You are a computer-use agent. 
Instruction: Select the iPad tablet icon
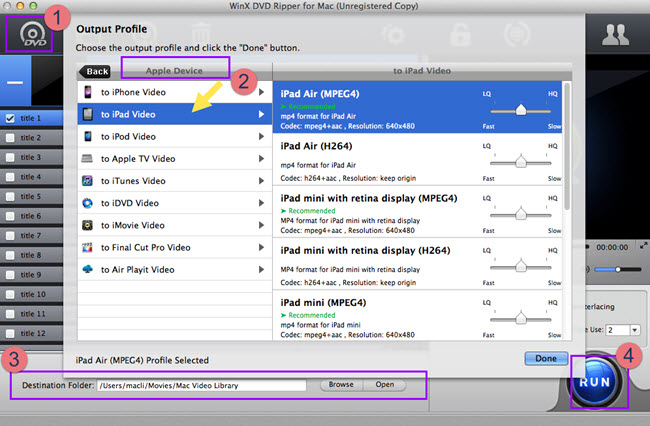click(87, 114)
